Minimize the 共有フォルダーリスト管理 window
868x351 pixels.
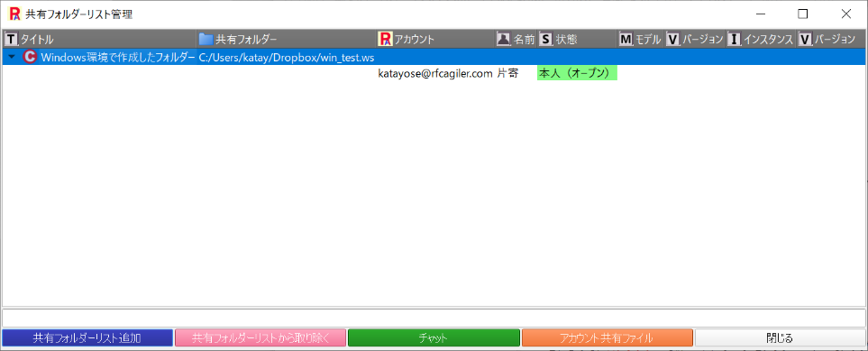coord(761,14)
